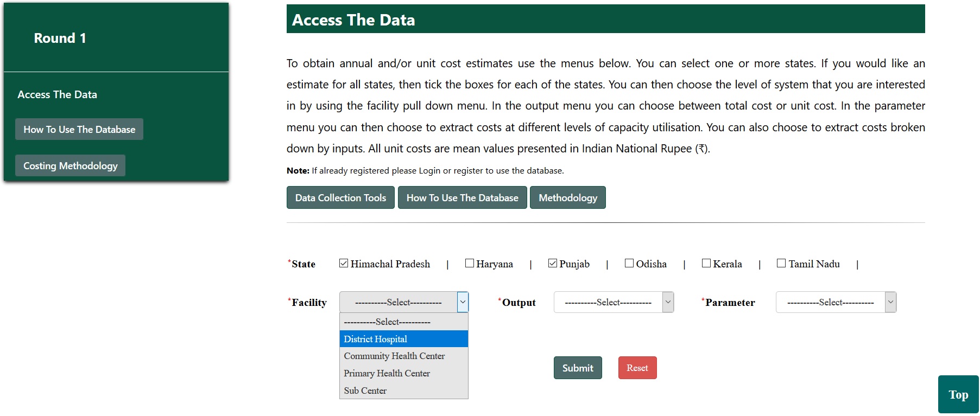Open Costing Methodology in the sidebar

70,166
